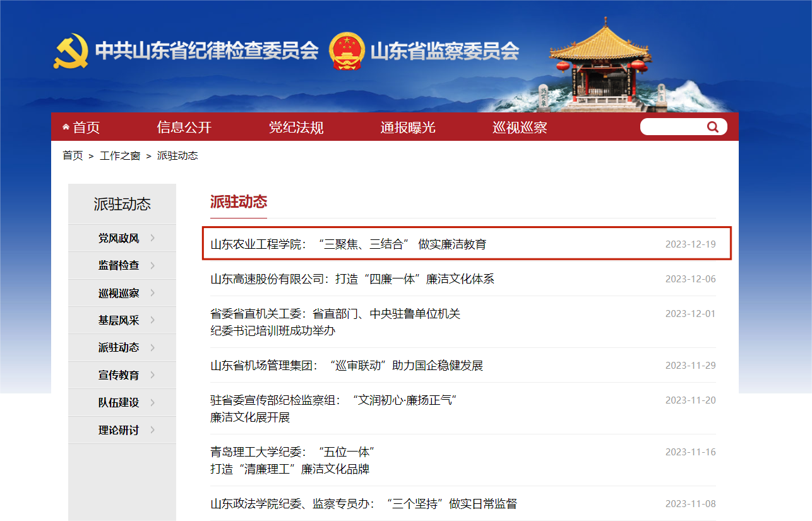This screenshot has width=812, height=521.
Task: Click the national emblem logo
Action: 347,51
